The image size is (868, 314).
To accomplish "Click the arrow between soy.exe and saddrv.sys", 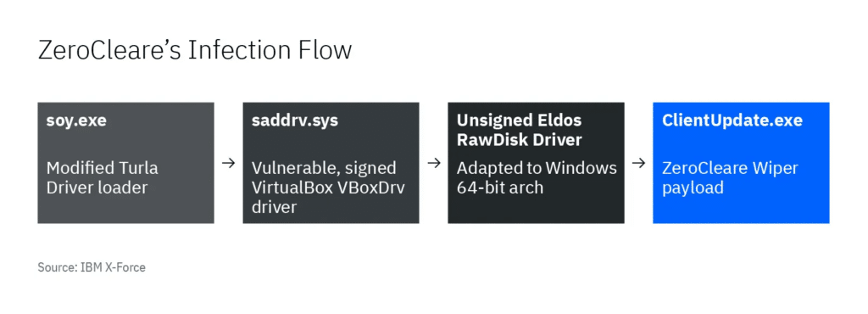I will click(228, 163).
